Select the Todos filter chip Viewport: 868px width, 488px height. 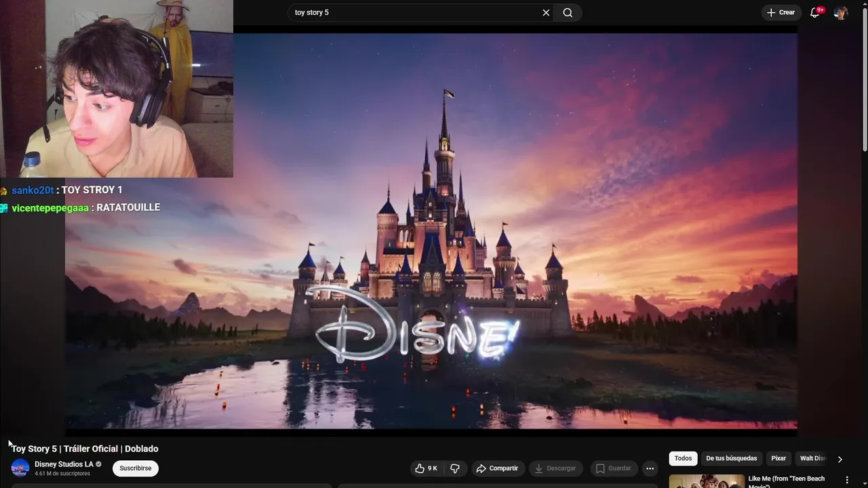click(x=683, y=458)
